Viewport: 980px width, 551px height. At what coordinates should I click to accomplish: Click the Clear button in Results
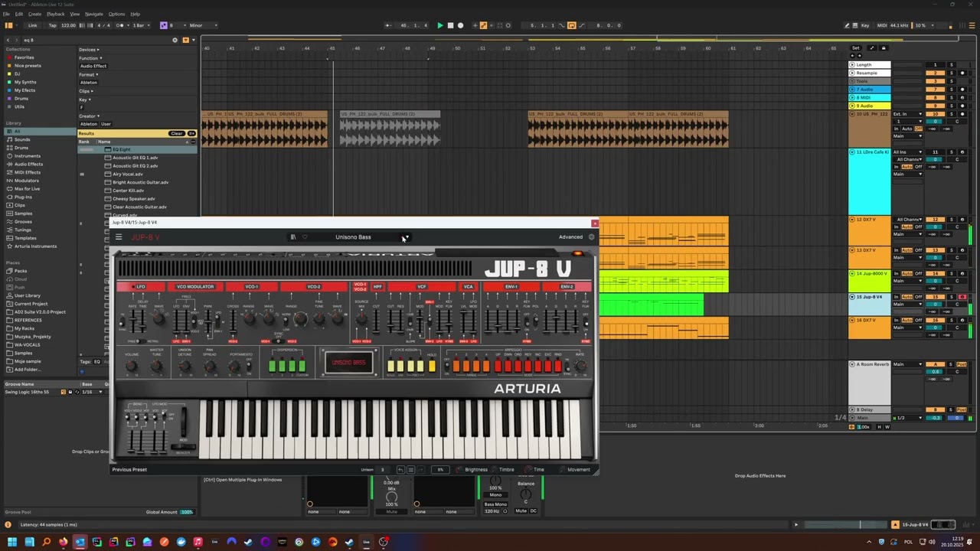click(x=177, y=133)
